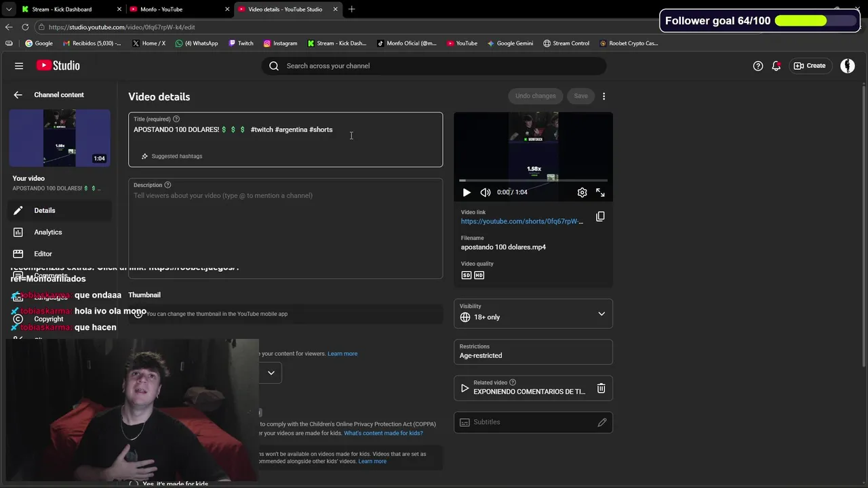This screenshot has width=868, height=488.
Task: Click the HD quality badge
Action: click(x=479, y=275)
